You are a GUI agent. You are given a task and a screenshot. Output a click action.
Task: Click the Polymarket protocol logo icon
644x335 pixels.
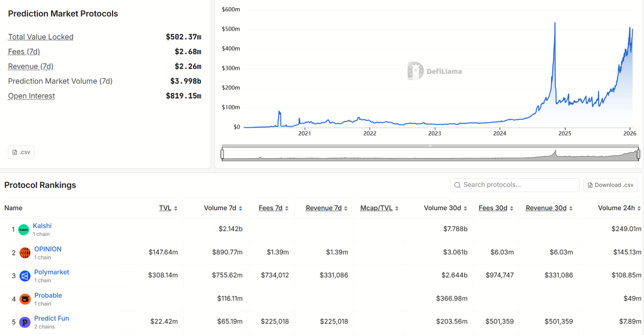pyautogui.click(x=25, y=276)
